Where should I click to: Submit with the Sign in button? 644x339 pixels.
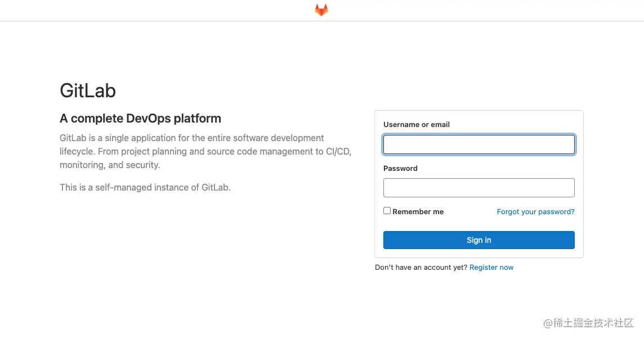pyautogui.click(x=479, y=240)
